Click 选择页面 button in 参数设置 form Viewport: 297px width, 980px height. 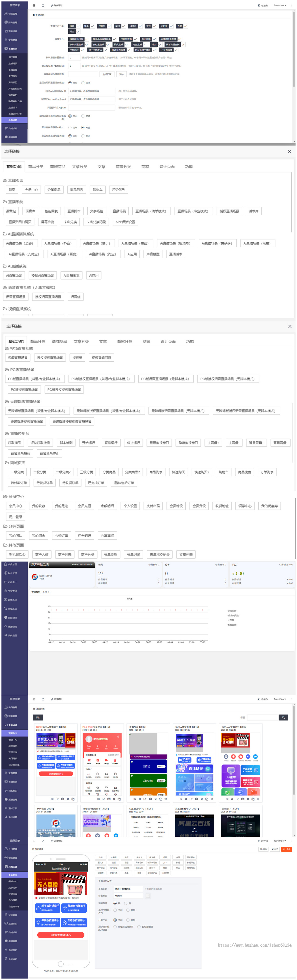tap(107, 74)
